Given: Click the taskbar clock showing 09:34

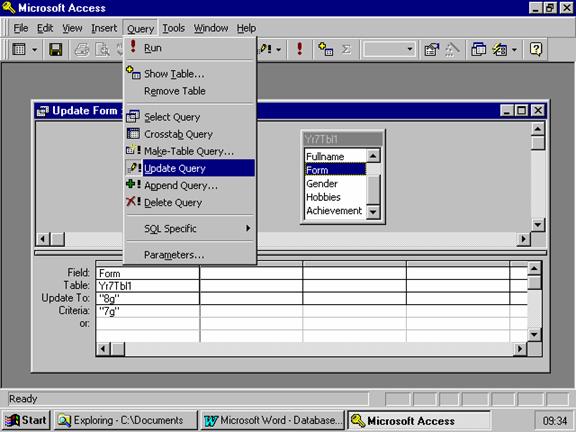Looking at the screenshot, I should pyautogui.click(x=554, y=421).
